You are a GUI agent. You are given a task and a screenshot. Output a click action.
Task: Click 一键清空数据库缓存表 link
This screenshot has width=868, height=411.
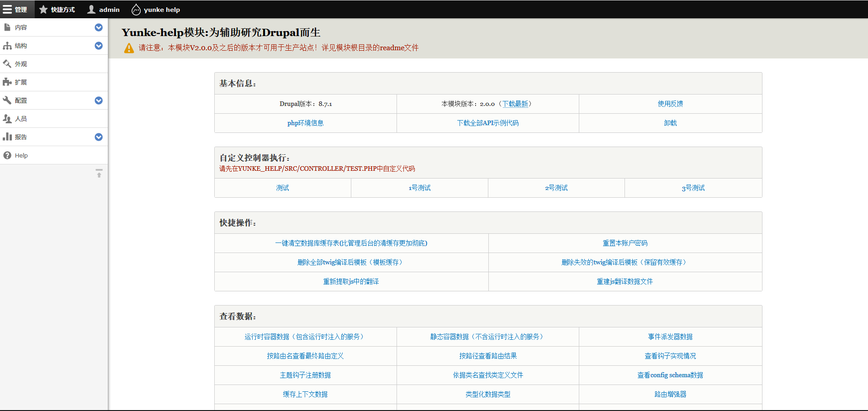[351, 243]
